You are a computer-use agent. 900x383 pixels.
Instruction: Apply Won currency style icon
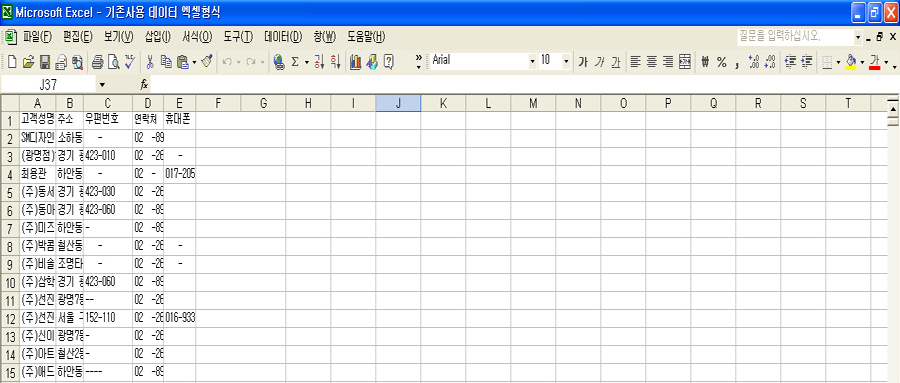(x=705, y=61)
